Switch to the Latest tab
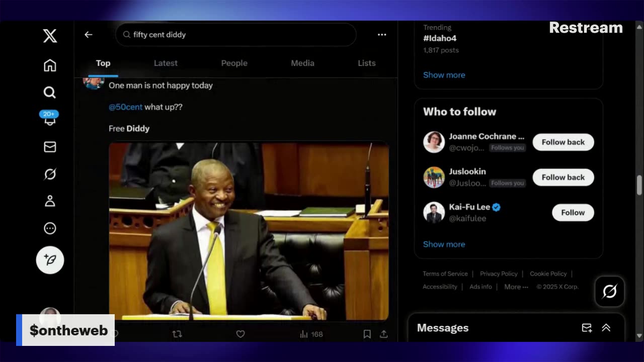Image resolution: width=644 pixels, height=362 pixels. click(166, 63)
